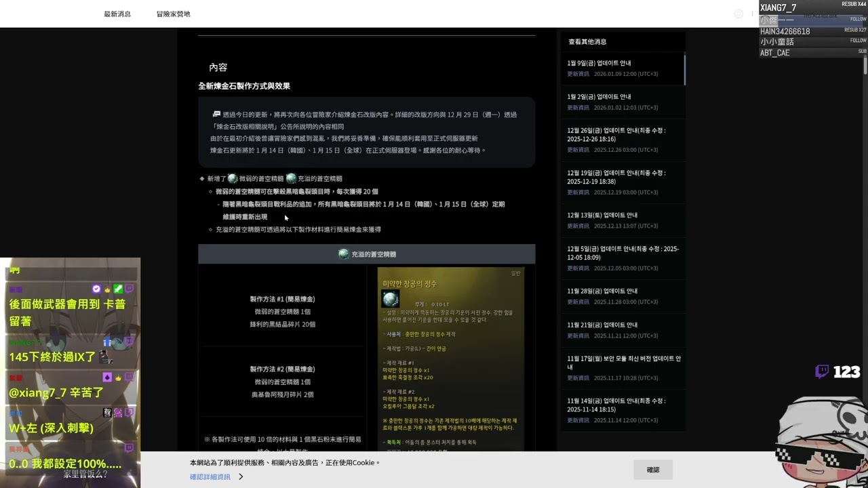This screenshot has height=488, width=868.
Task: Click Twitch icon on the 後面做武器 chat message
Action: coord(129,289)
